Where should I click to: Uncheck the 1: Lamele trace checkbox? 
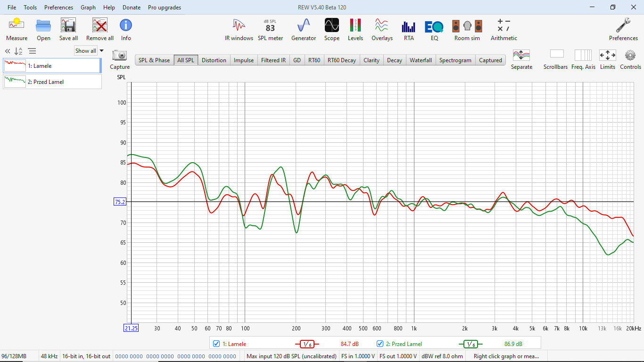coord(216,344)
